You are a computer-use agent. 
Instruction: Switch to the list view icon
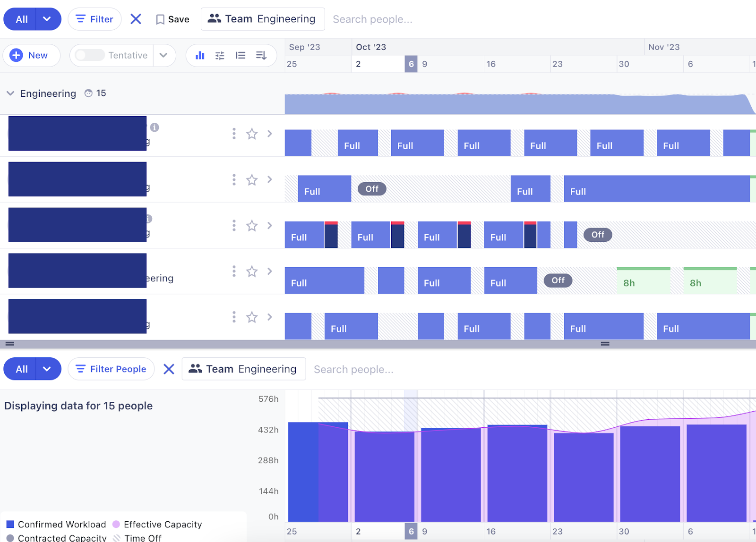(241, 55)
